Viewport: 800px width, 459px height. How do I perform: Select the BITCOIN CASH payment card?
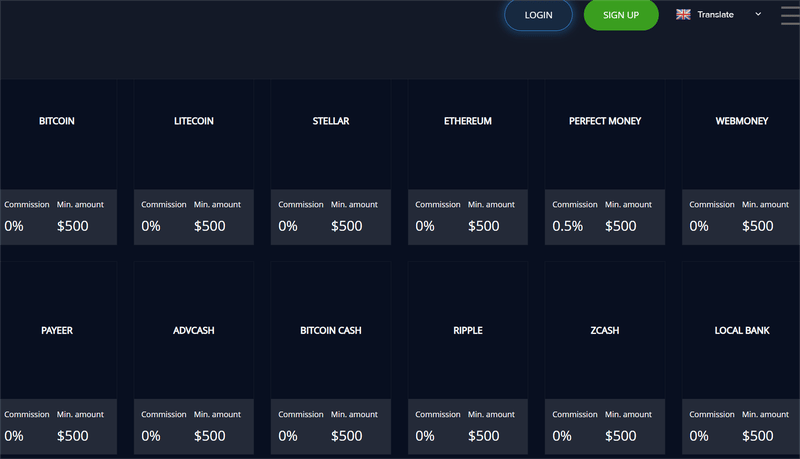click(331, 358)
